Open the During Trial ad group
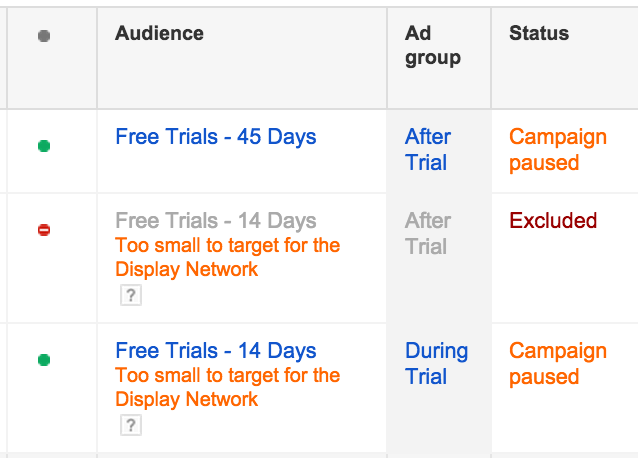Viewport: 638px width, 458px height. point(437,363)
